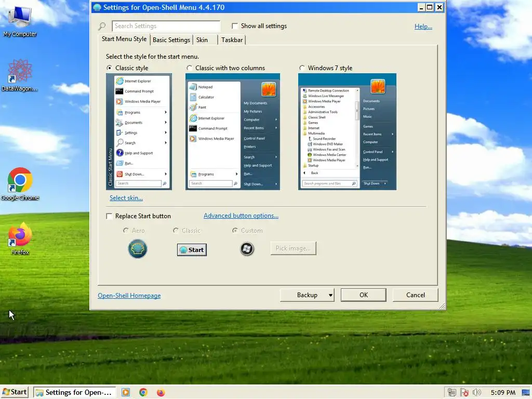Screen dimensions: 532x399
Task: Click the Aero shell start button image
Action: coord(137,249)
